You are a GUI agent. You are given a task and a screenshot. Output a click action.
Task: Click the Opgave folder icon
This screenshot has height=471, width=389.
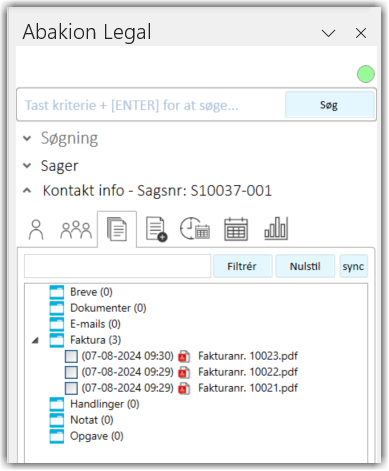(57, 436)
